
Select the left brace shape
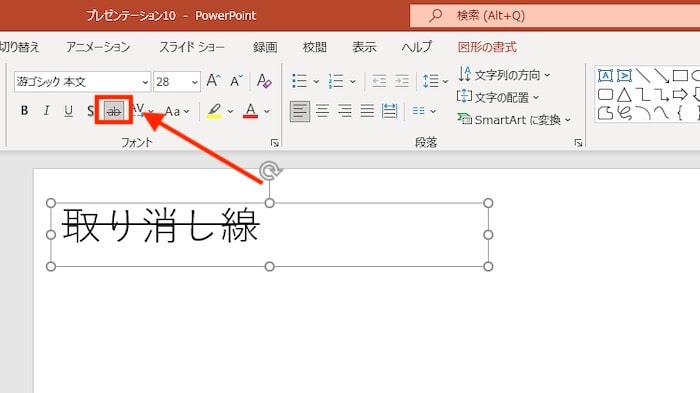coord(679,113)
